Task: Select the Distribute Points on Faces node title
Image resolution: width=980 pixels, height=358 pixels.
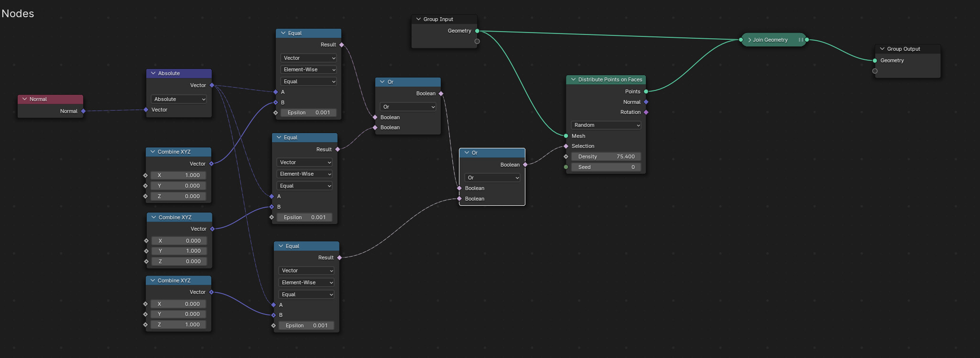Action: pos(610,79)
